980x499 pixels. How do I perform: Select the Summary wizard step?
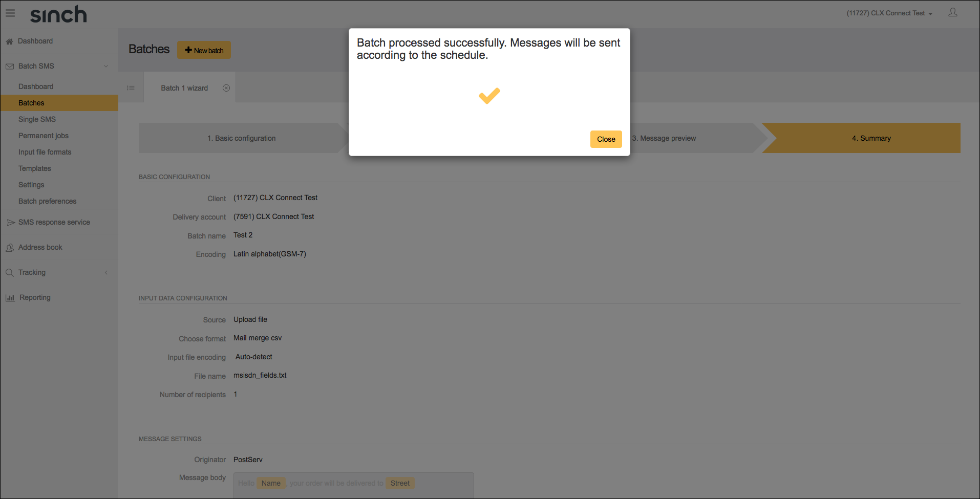(871, 138)
